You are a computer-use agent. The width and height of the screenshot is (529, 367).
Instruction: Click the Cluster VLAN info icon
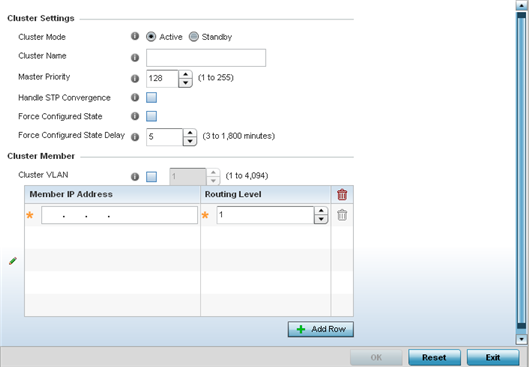pos(135,176)
